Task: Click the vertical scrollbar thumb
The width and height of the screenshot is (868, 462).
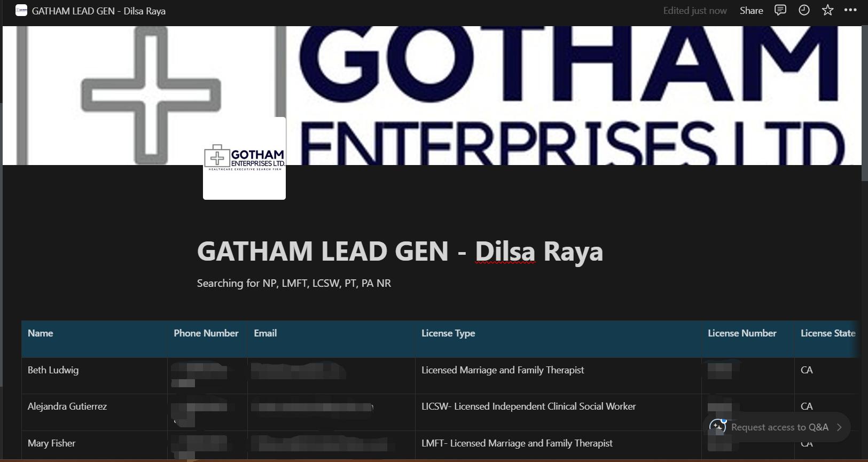Action: [864, 104]
